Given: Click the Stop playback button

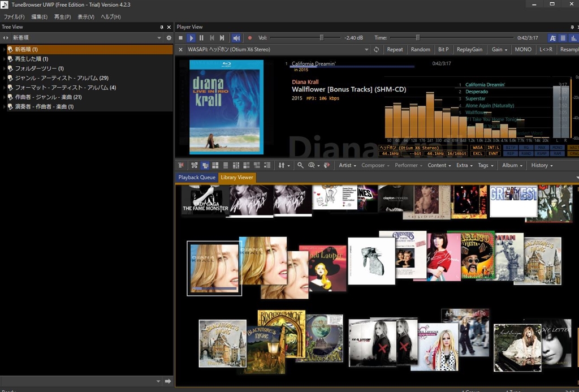Looking at the screenshot, I should [180, 38].
